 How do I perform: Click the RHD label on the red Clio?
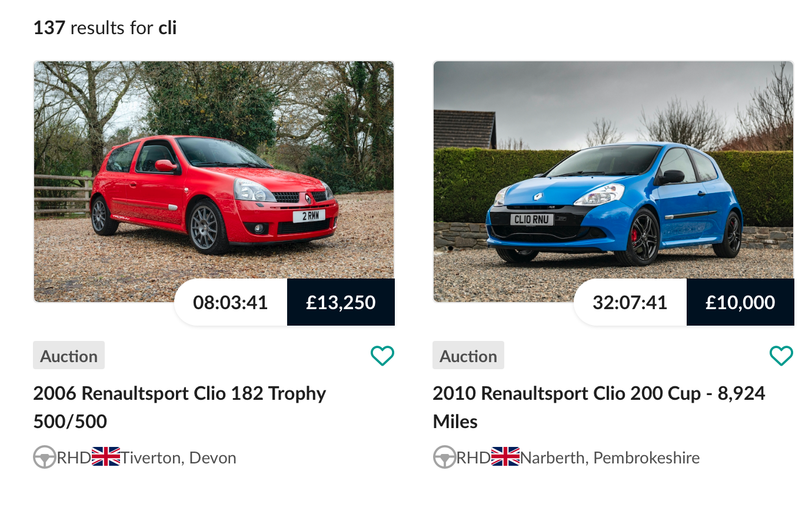point(74,458)
